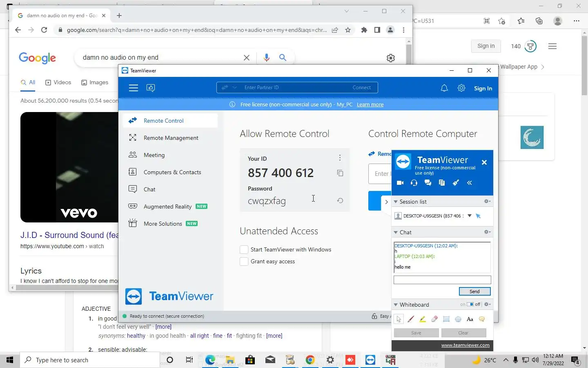The width and height of the screenshot is (588, 368).
Task: Click Sign in on the Edge page
Action: (486, 46)
